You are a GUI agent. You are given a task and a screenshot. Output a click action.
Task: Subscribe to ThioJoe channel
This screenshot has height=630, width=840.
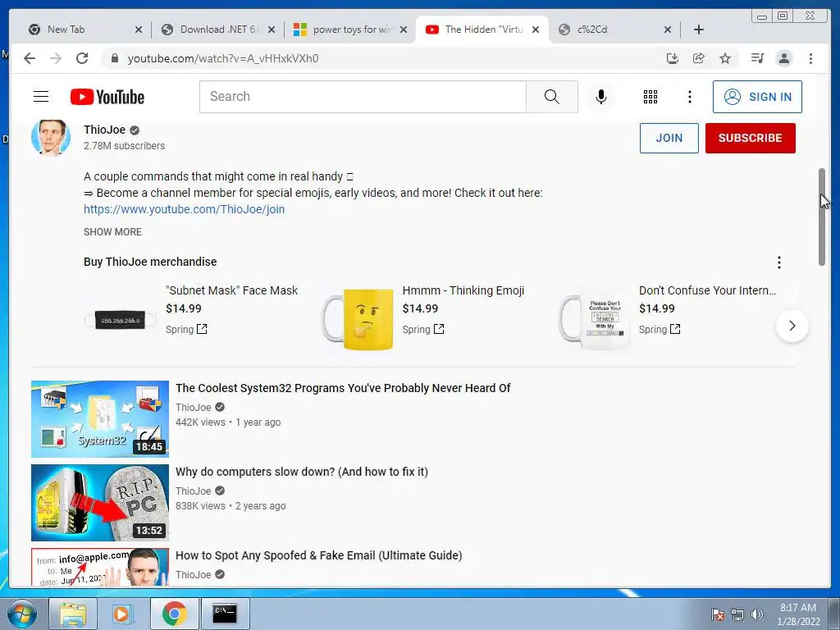(x=750, y=138)
